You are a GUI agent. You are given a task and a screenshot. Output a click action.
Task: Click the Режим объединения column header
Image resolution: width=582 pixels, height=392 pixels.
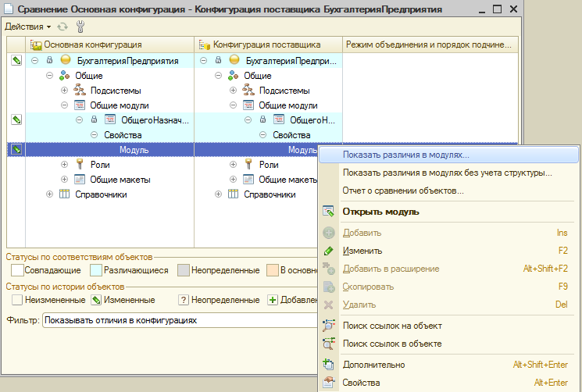point(430,45)
